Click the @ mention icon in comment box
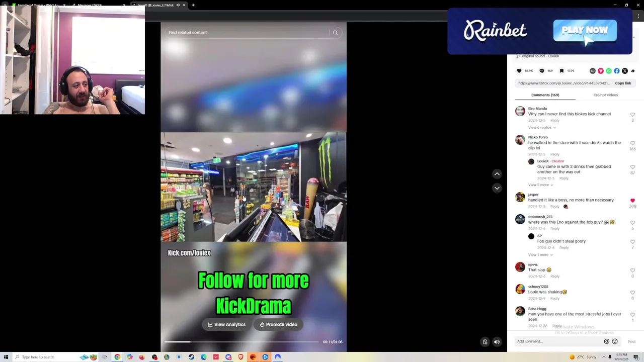This screenshot has height=362, width=644. [x=607, y=342]
